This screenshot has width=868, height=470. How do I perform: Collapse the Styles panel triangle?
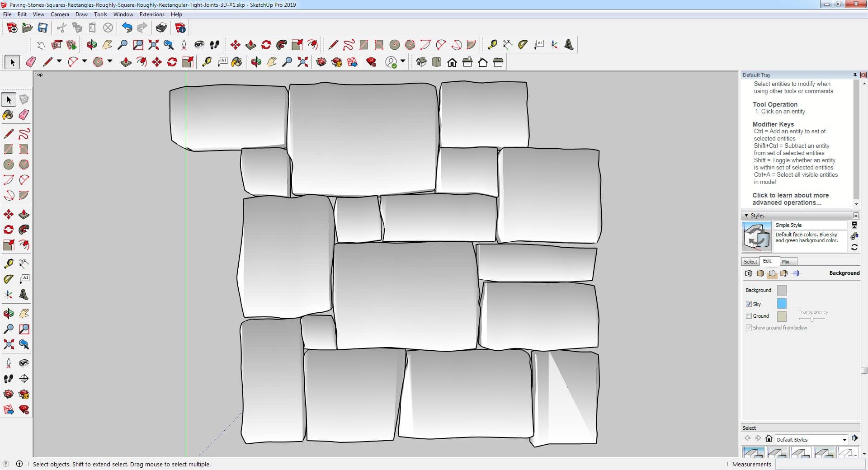(x=746, y=216)
